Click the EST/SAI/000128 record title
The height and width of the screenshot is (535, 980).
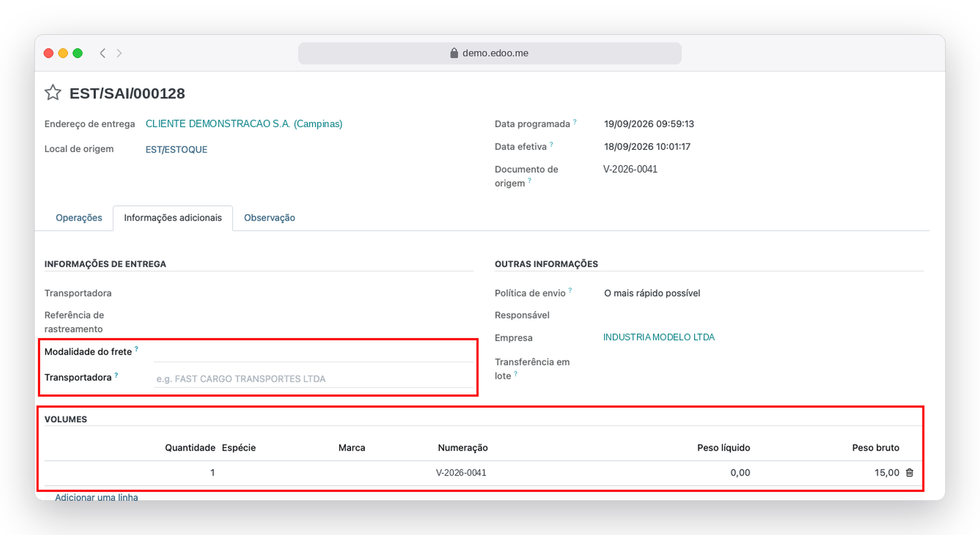click(x=127, y=94)
